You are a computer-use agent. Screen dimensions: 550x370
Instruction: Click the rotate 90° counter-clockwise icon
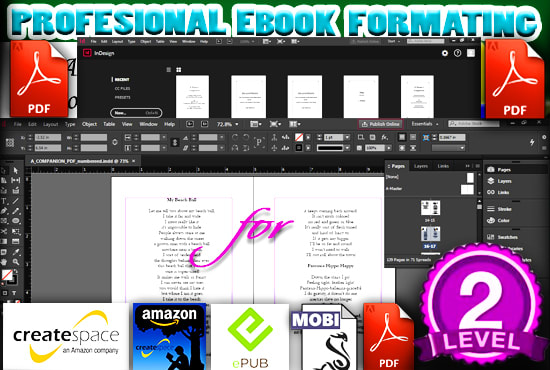[x=246, y=137]
